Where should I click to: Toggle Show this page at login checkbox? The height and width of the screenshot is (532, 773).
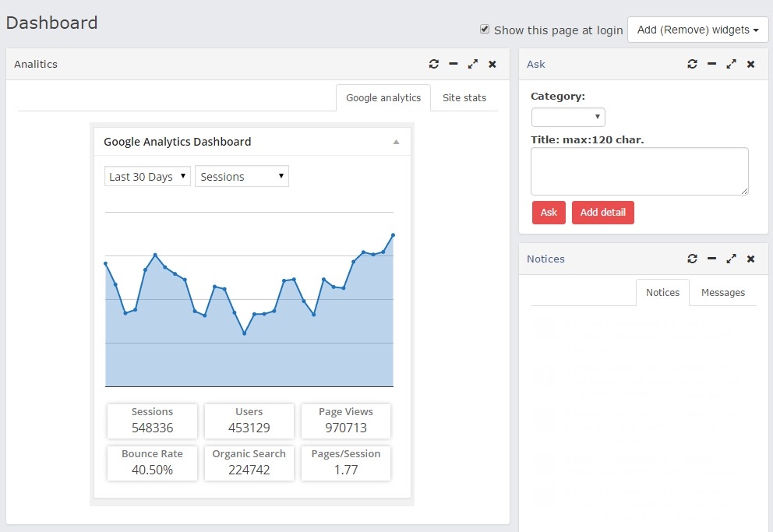485,30
